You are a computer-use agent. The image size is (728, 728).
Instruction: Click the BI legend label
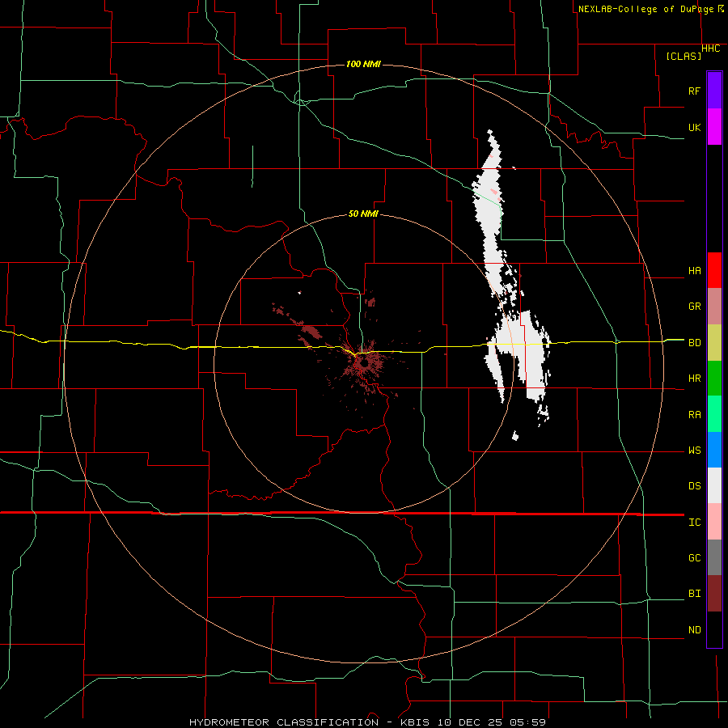(x=694, y=594)
